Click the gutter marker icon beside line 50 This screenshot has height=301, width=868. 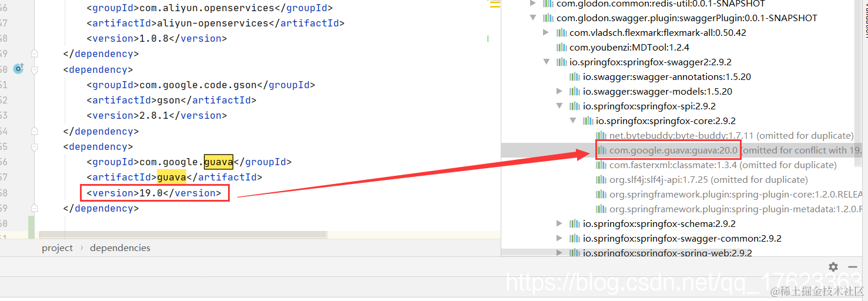click(18, 69)
